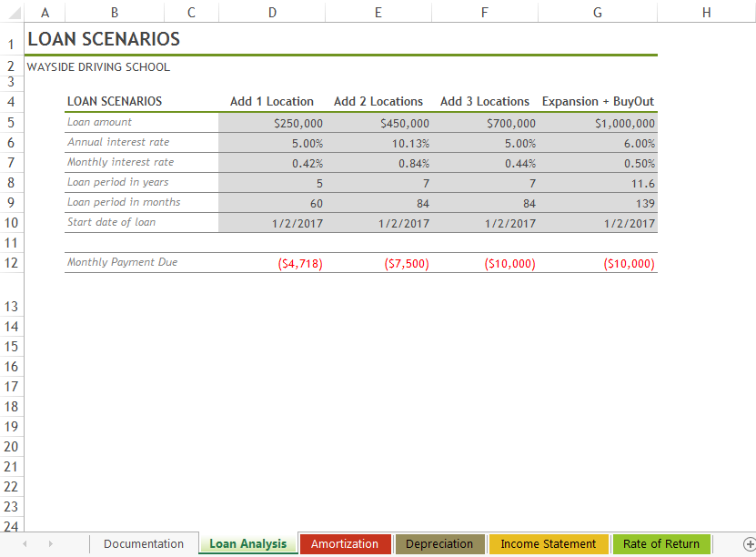756x557 pixels.
Task: Click the red ($4,718) payment cell
Action: point(298,263)
